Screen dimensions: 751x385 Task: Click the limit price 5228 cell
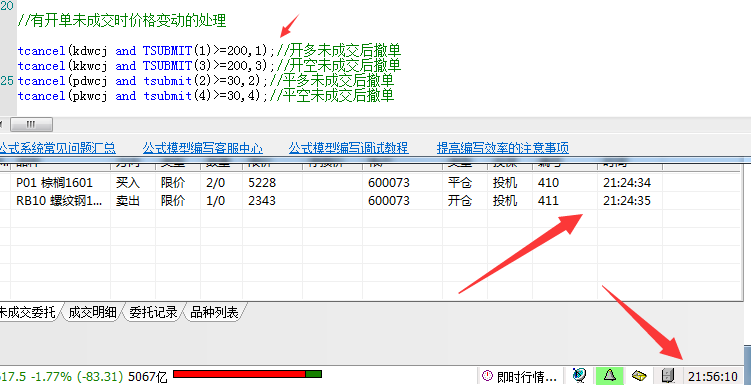273,182
